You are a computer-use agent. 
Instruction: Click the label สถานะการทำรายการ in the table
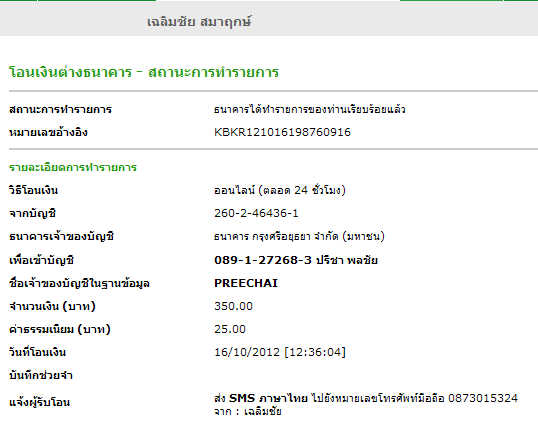pos(60,109)
